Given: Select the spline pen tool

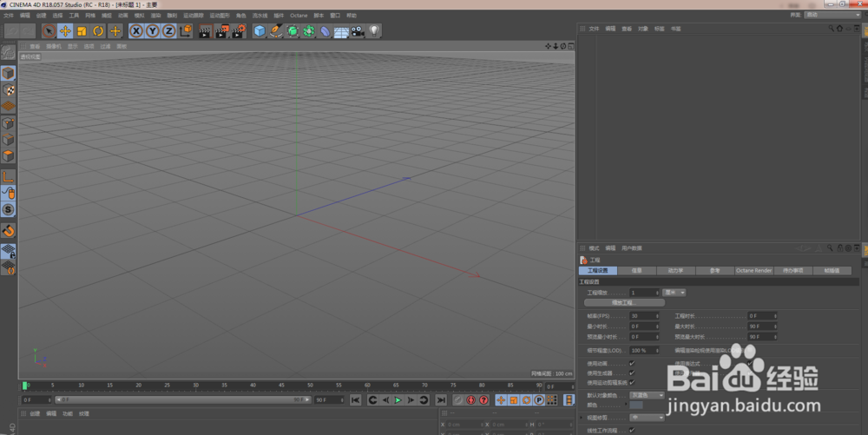Looking at the screenshot, I should click(276, 31).
